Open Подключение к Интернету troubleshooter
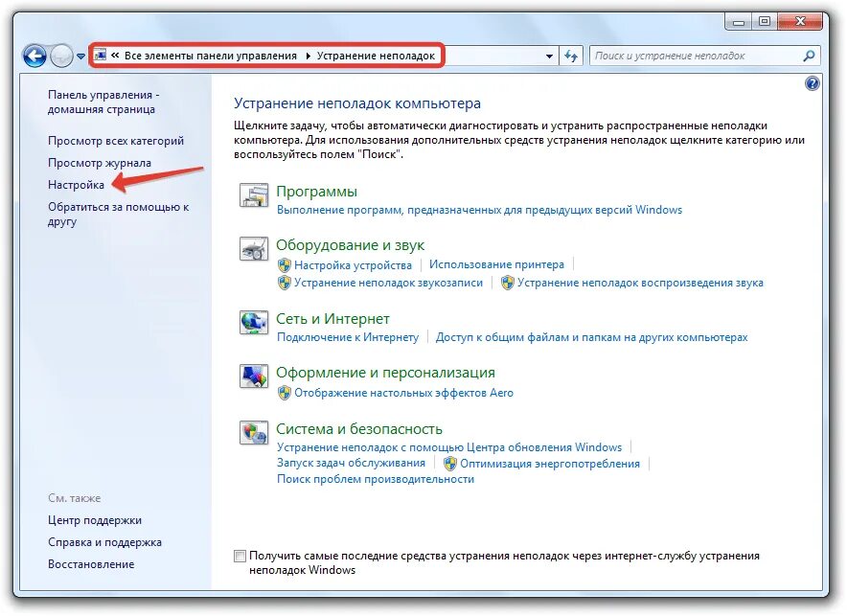Screen dimensions: 847x616 click(348, 337)
